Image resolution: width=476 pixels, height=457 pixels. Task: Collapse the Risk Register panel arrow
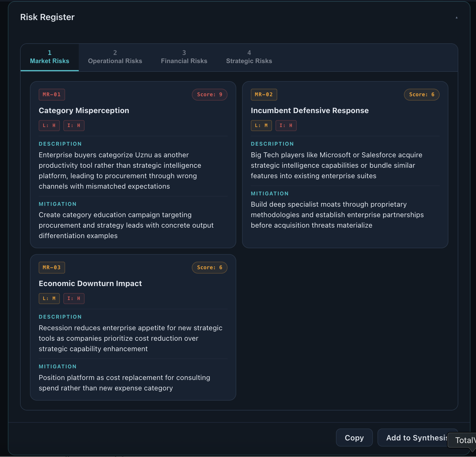[x=457, y=17]
